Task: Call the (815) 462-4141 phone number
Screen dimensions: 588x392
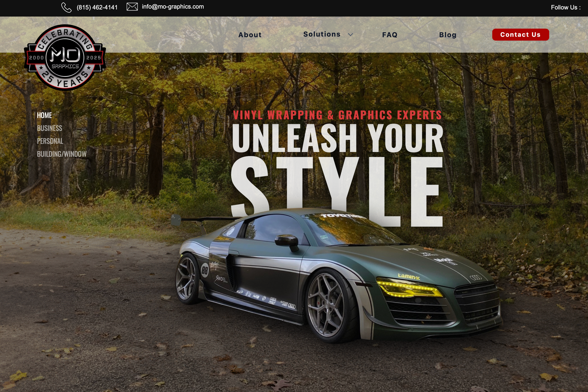Action: pyautogui.click(x=97, y=8)
